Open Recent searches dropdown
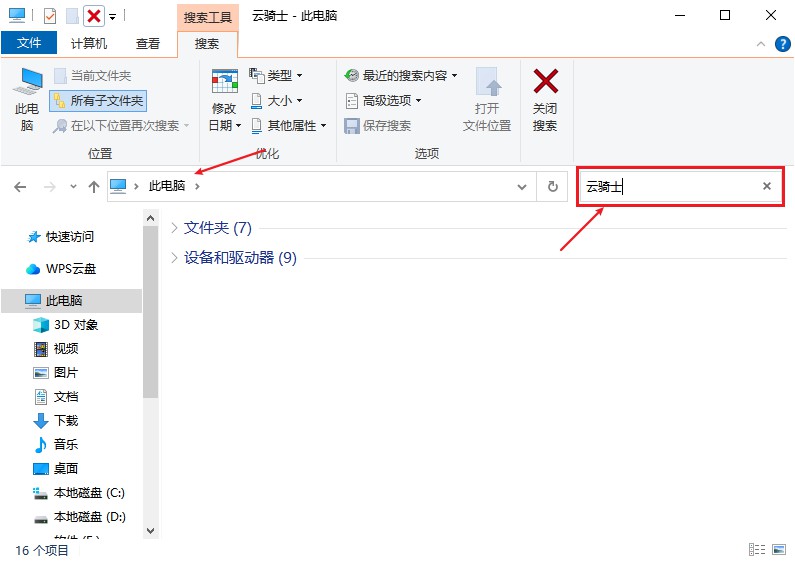795x563 pixels. tap(401, 76)
